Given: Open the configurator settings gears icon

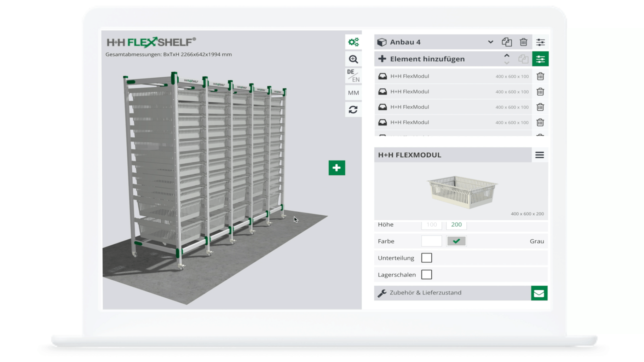Looking at the screenshot, I should coord(353,42).
